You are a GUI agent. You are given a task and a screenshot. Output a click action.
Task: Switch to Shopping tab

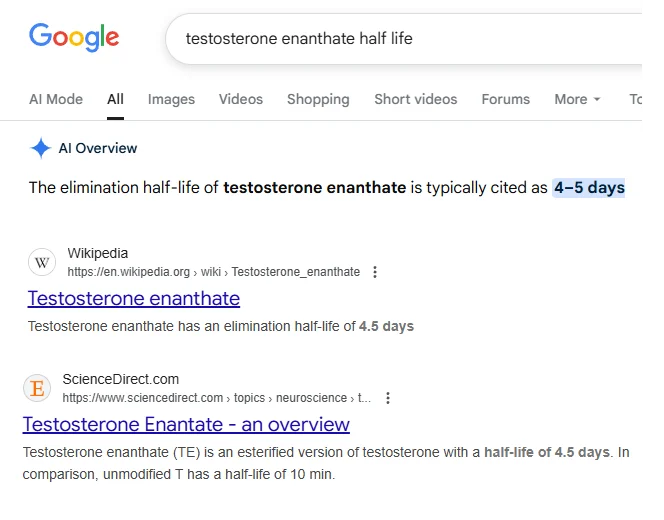pos(318,99)
